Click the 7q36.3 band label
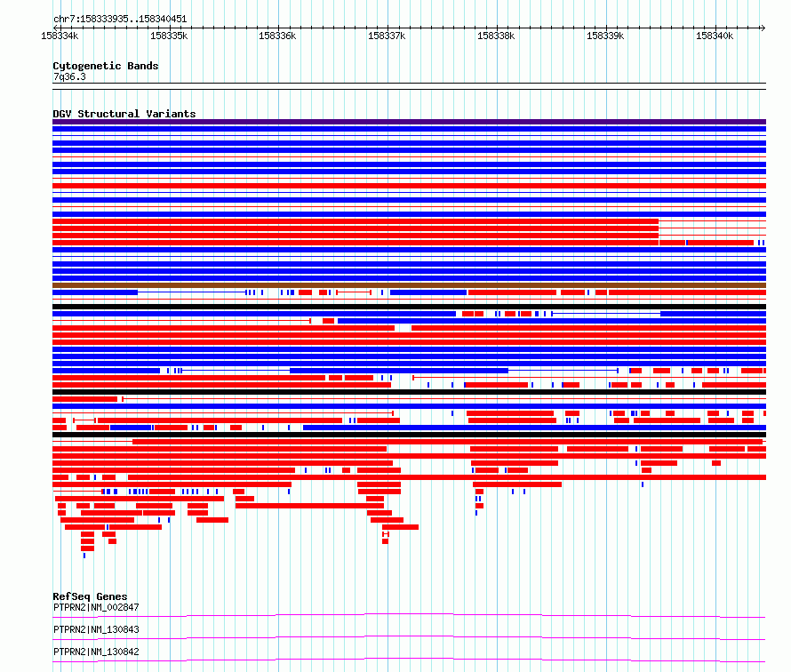The image size is (791, 672). 69,76
